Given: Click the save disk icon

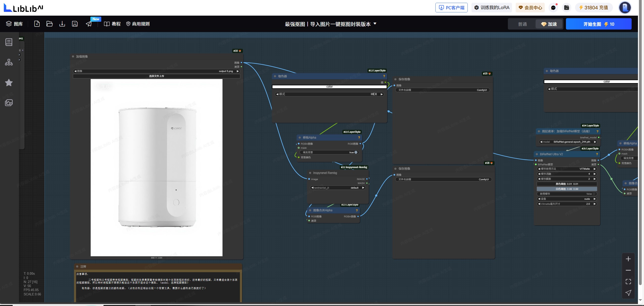Looking at the screenshot, I should click(x=75, y=24).
